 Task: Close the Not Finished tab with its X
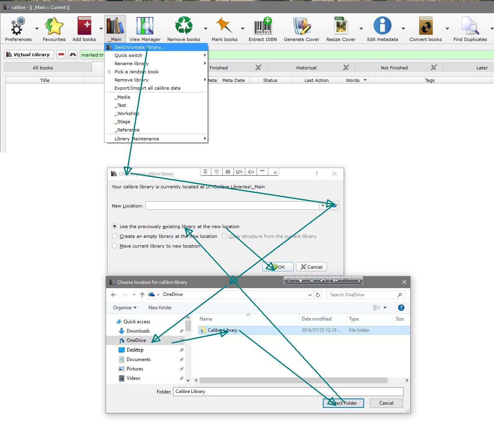[x=434, y=67]
